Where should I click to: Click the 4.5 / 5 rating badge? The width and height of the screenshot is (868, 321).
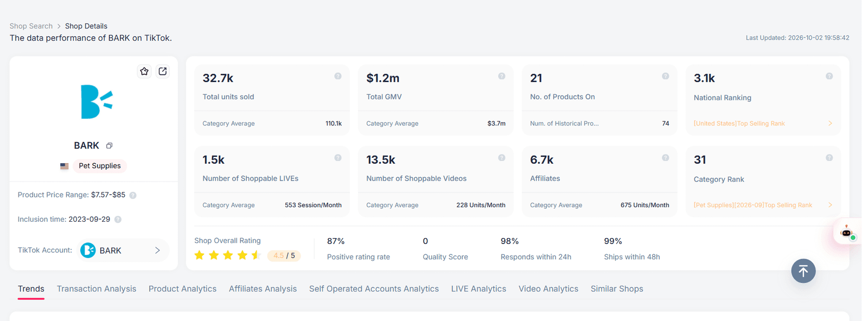point(284,255)
